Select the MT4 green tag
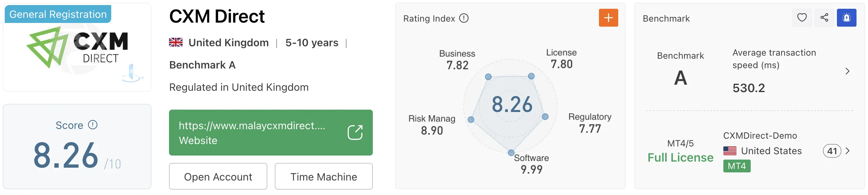868x195 pixels. click(737, 166)
